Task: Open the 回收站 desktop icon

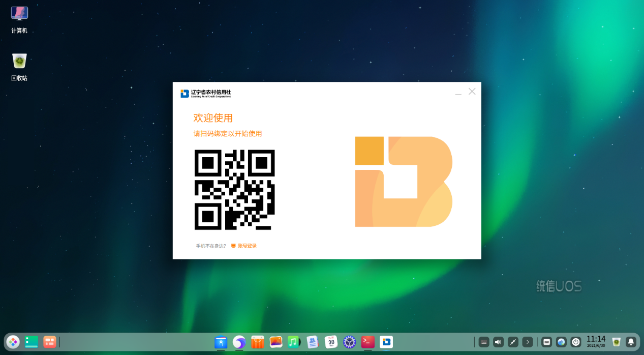Action: (19, 67)
